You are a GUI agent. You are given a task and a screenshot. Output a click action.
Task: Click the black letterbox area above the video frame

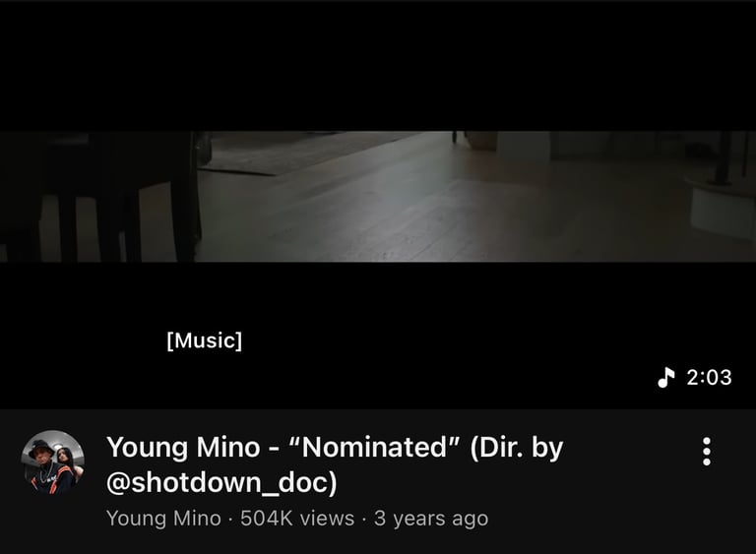[378, 67]
